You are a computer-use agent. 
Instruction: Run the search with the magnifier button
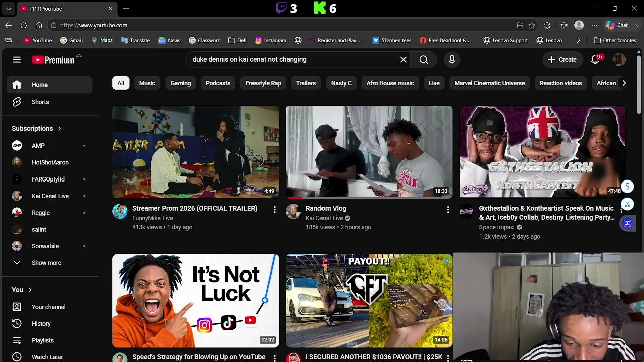click(x=424, y=60)
